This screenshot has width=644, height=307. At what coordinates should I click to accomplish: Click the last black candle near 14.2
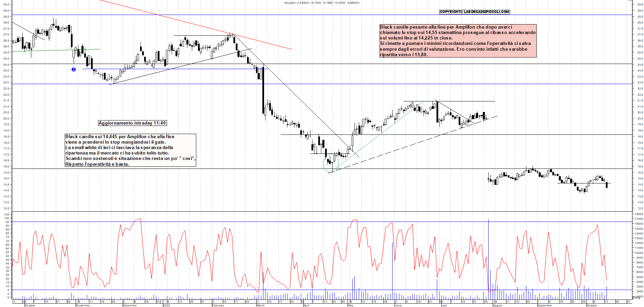607,185
